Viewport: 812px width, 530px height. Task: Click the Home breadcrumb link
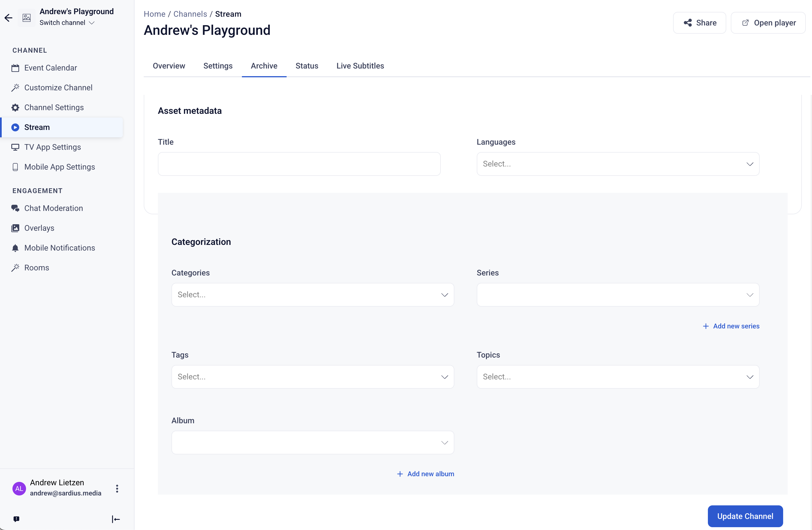[x=154, y=14]
